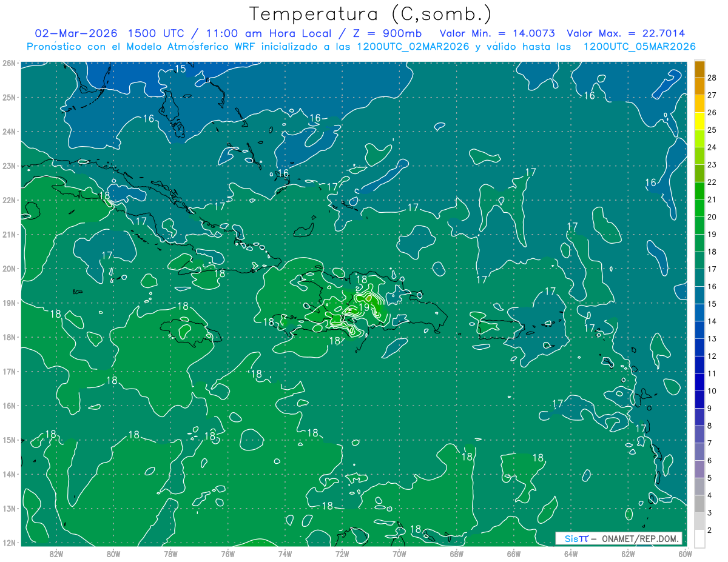Click the colorbar scale label '28'
The height and width of the screenshot is (562, 728).
pos(712,77)
